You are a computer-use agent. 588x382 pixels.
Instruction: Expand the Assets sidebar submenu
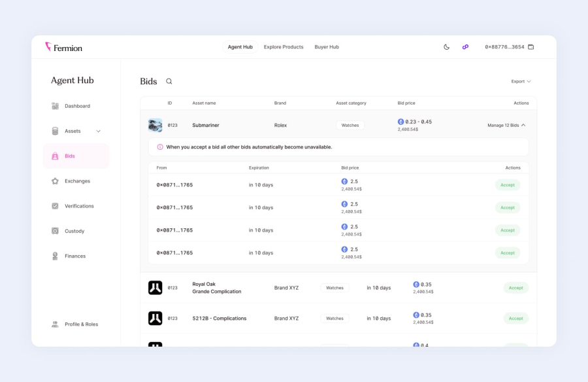click(99, 131)
